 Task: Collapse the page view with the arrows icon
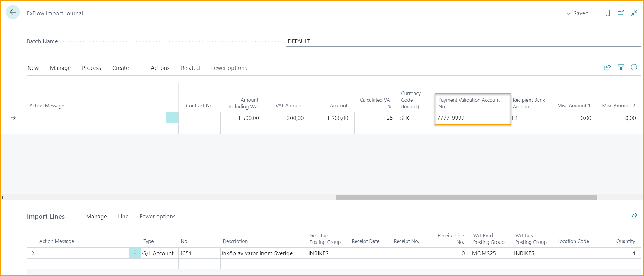[x=634, y=13]
